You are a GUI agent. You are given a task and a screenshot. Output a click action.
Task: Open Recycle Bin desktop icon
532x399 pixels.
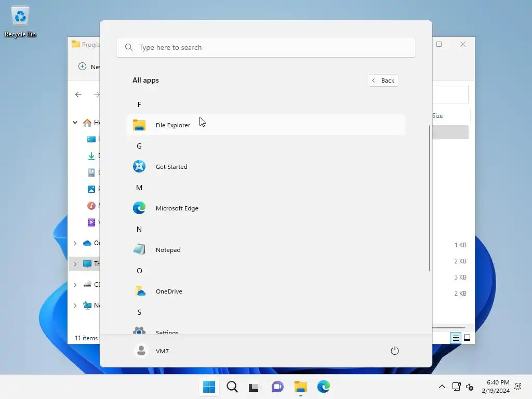point(20,22)
